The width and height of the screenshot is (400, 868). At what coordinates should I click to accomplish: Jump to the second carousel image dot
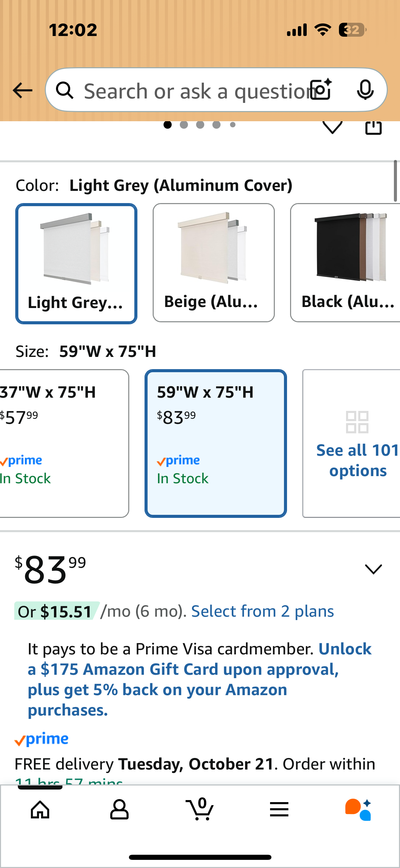(x=184, y=125)
